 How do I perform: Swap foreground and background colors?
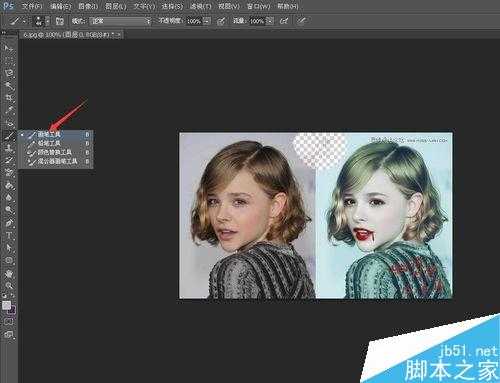[x=12, y=295]
